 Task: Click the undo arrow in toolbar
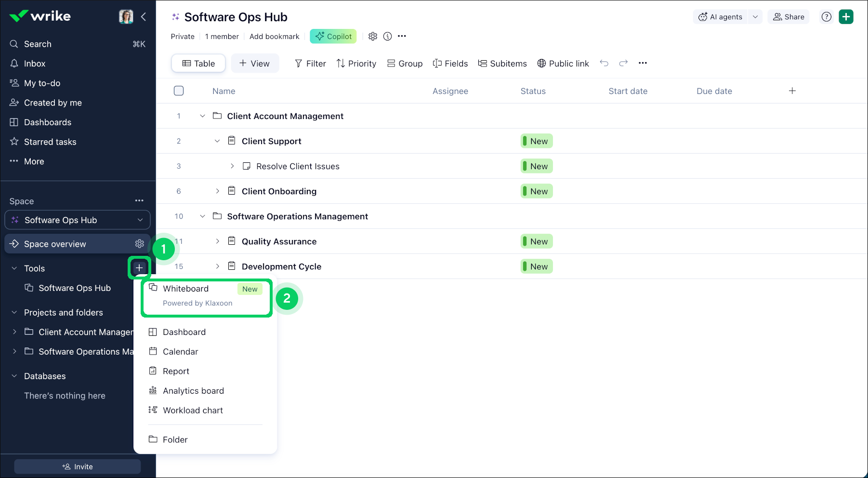coord(604,63)
